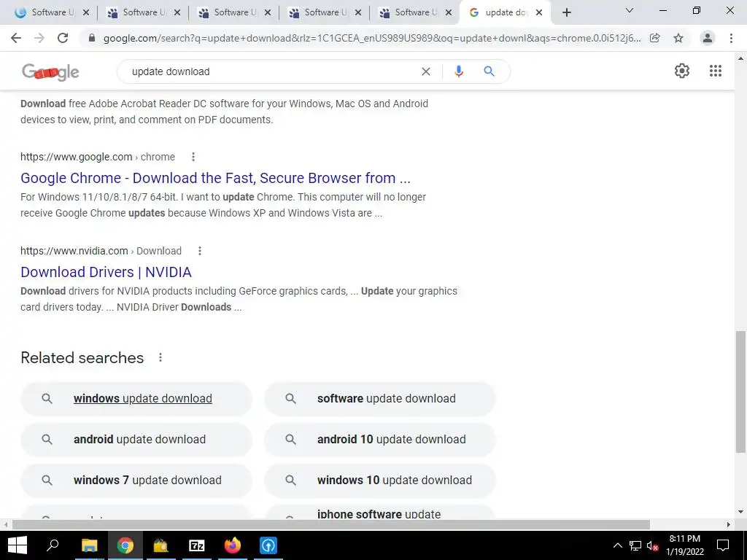Bookmark this page with the star icon

point(678,38)
